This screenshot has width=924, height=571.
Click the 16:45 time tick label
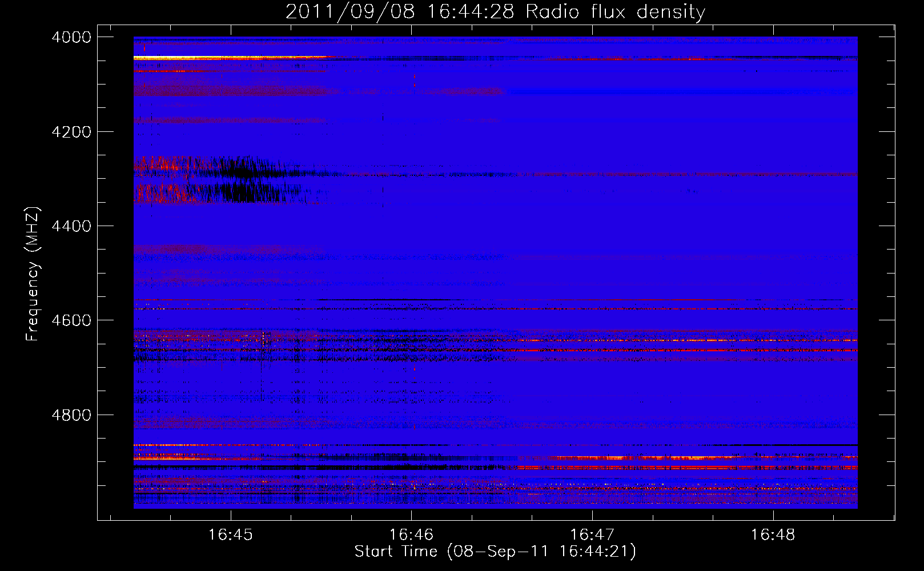coord(230,535)
